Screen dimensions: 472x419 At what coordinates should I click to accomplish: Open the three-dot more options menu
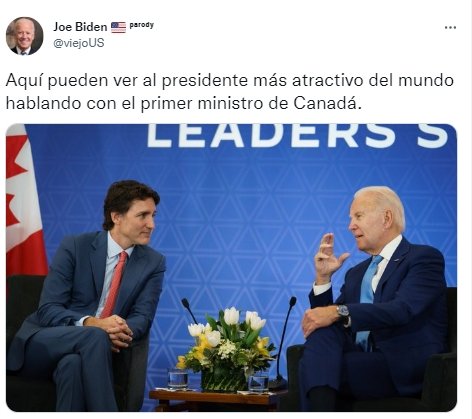point(450,28)
